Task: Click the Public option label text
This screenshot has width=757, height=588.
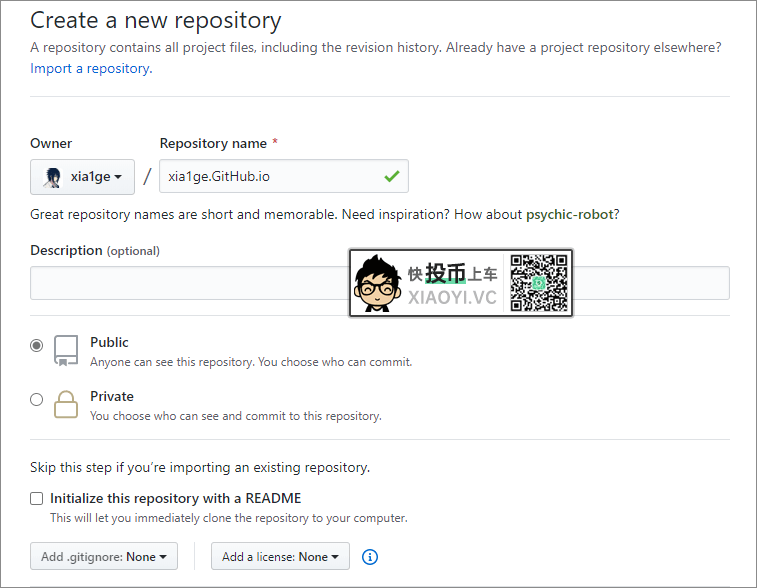Action: pyautogui.click(x=109, y=342)
